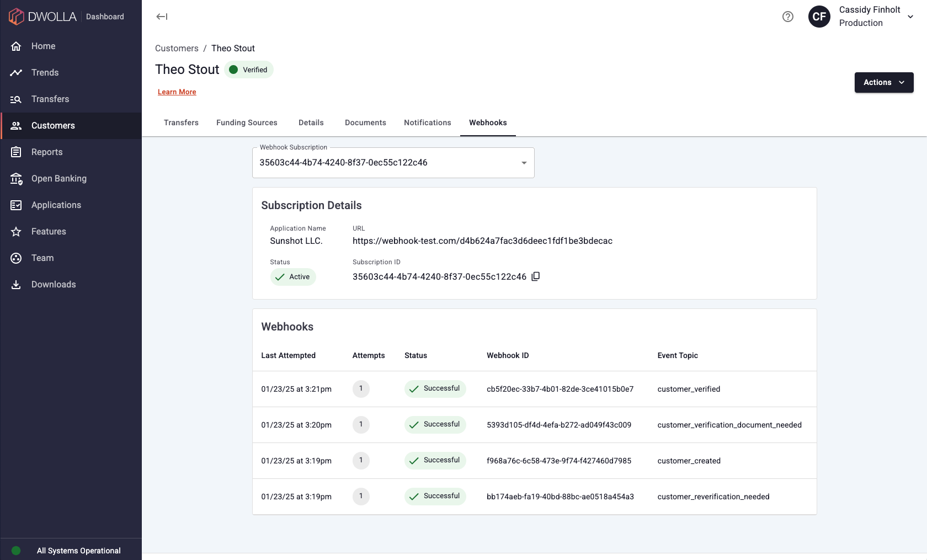The width and height of the screenshot is (927, 560).
Task: Click the Trends line-chart icon
Action: 16,73
